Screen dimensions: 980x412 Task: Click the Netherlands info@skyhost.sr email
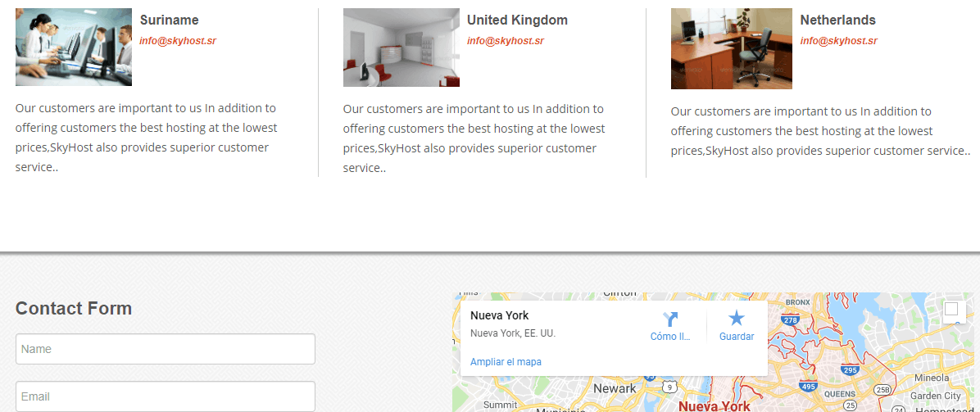coord(839,41)
